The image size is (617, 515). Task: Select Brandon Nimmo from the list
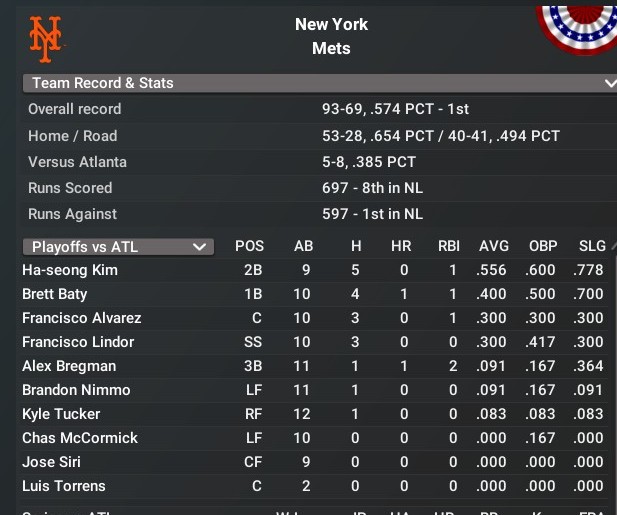pyautogui.click(x=76, y=390)
